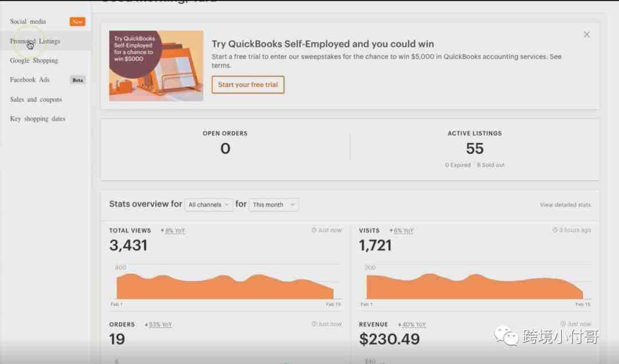Open Key shopping dates in the sidebar
Viewport: 619px width, 364px height.
coord(37,119)
